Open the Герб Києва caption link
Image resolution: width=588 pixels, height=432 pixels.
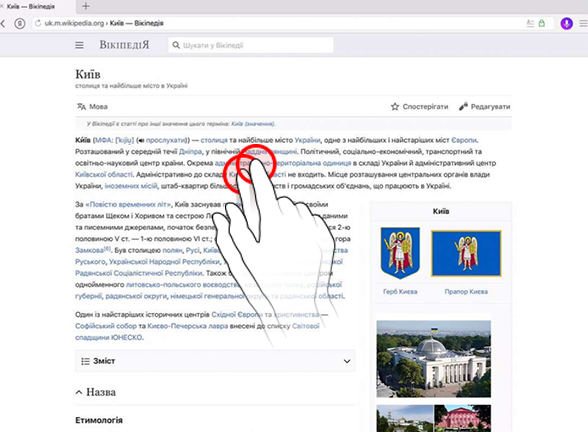pos(400,292)
